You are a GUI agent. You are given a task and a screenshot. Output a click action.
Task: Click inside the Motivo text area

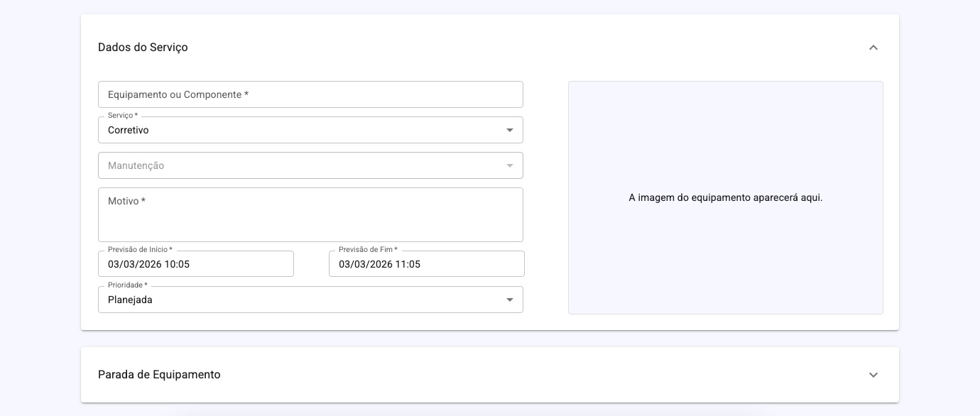coord(310,220)
